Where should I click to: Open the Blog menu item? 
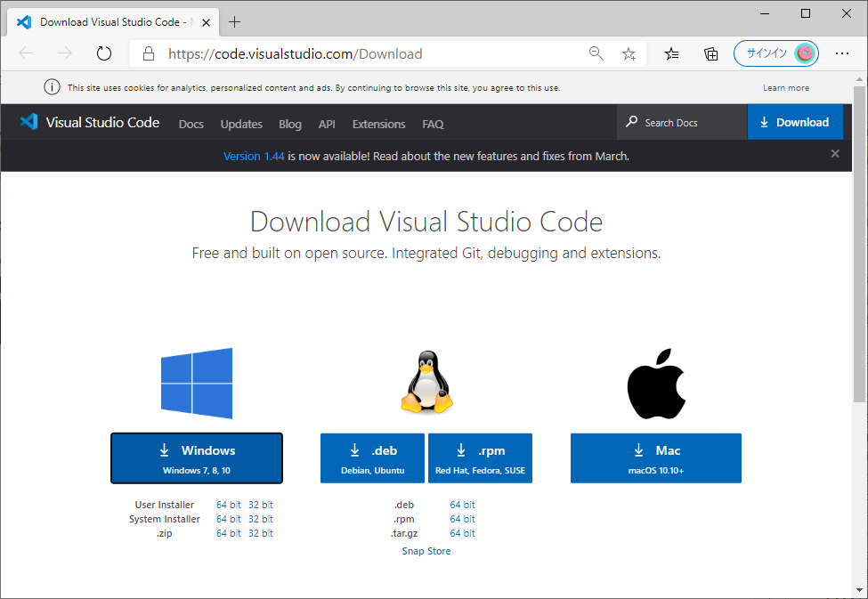[x=290, y=124]
